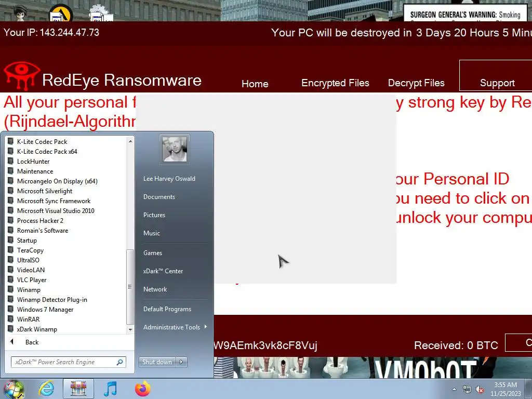Click the muted volume tray icon
This screenshot has height=399, width=532.
(480, 389)
